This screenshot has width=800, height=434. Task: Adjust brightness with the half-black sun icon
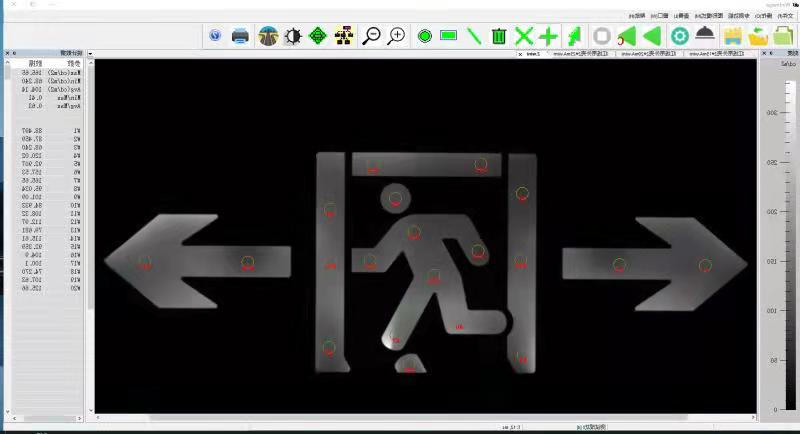click(x=293, y=36)
